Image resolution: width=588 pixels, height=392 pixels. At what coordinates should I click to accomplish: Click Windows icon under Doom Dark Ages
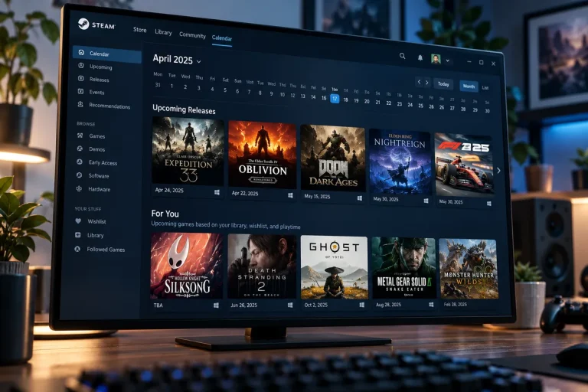(x=360, y=198)
